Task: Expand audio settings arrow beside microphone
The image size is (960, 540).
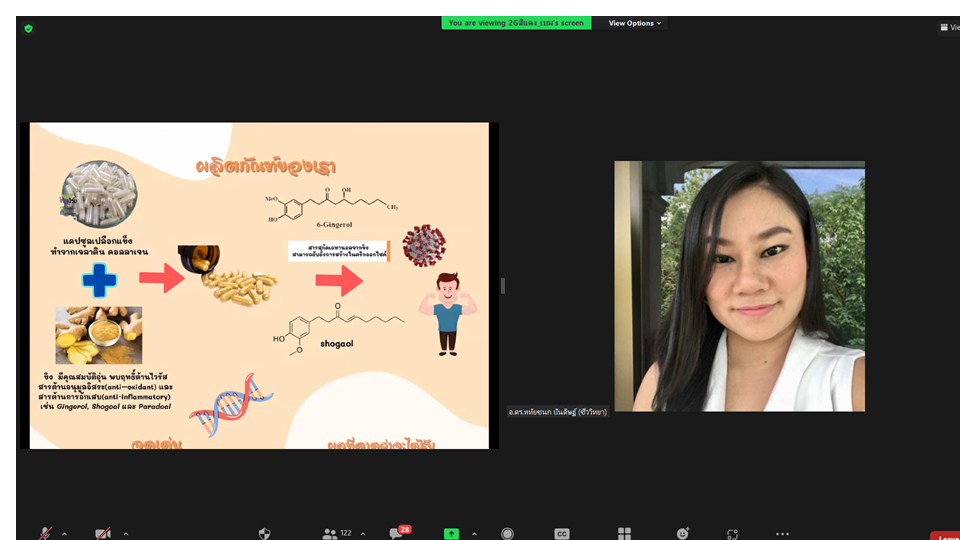Action: (65, 534)
